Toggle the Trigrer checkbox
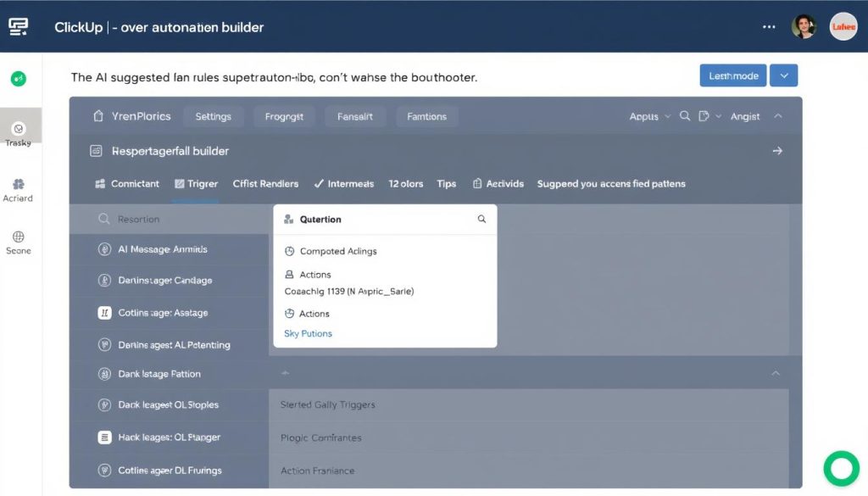This screenshot has height=496, width=868. pyautogui.click(x=180, y=183)
